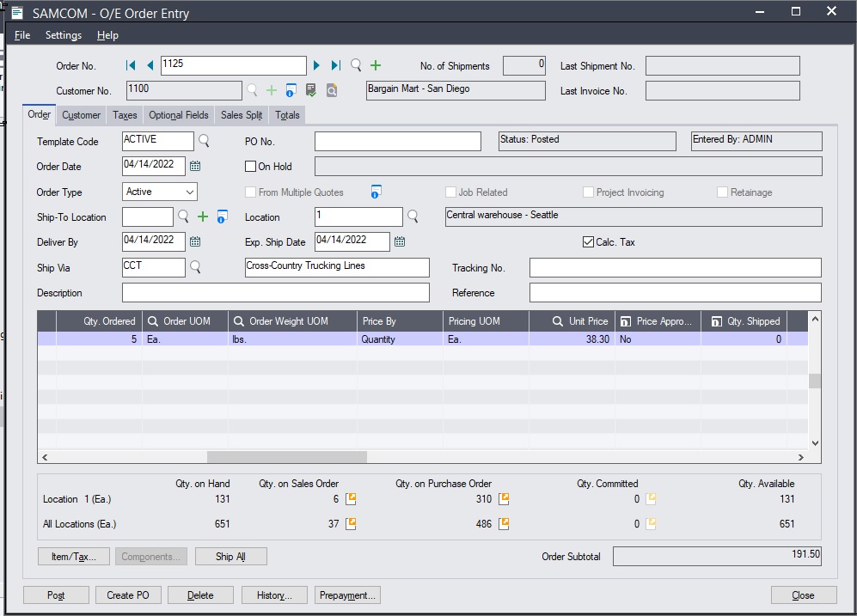The width and height of the screenshot is (857, 616).
Task: Switch to the Optional Fields tab
Action: (179, 115)
